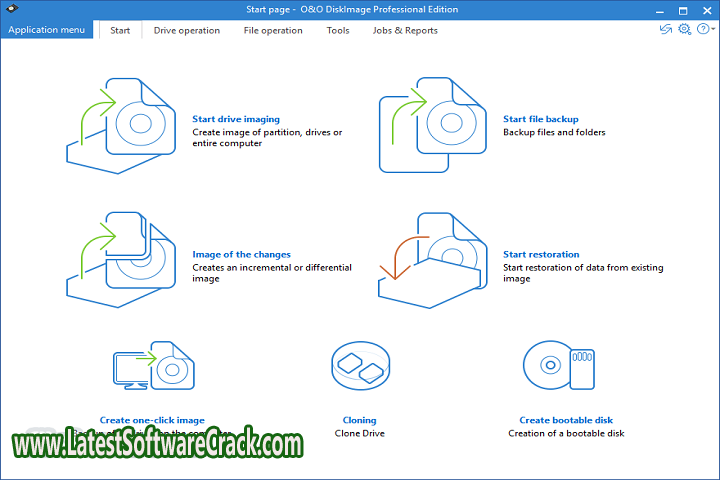Click the Create bootable disk link

pyautogui.click(x=566, y=420)
